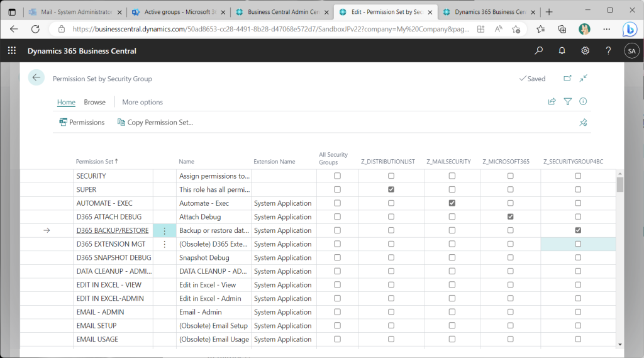The height and width of the screenshot is (358, 644).
Task: Show the FactBox information icon
Action: click(x=583, y=101)
